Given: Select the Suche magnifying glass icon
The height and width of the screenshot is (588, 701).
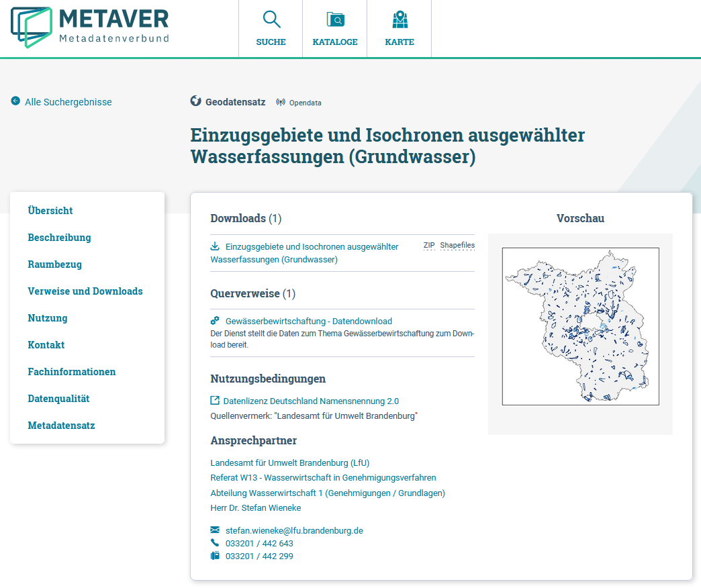Looking at the screenshot, I should [x=271, y=19].
